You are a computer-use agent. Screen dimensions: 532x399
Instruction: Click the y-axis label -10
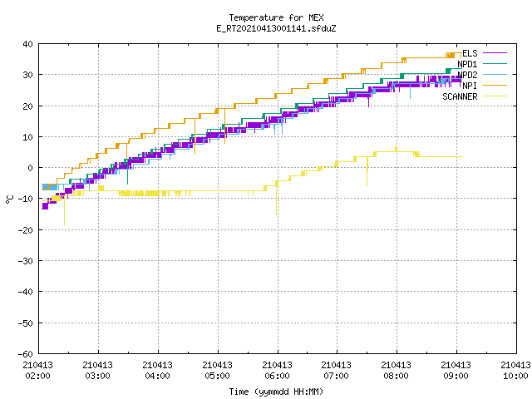click(26, 199)
